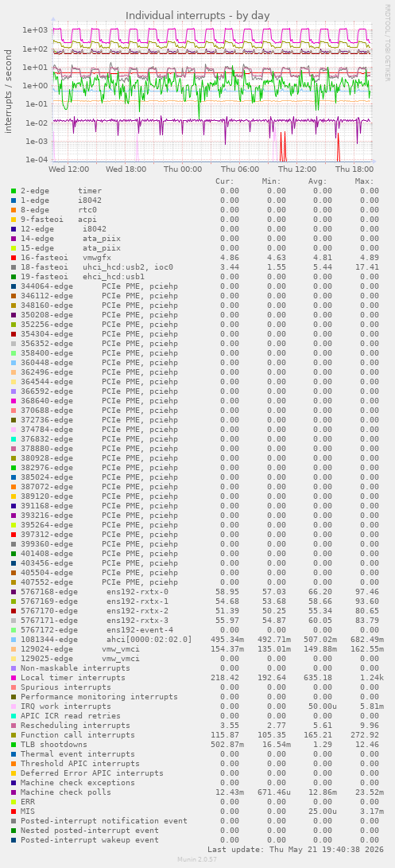Click the Munin 2.0.57 footer text
The image size is (395, 868).
(197, 858)
